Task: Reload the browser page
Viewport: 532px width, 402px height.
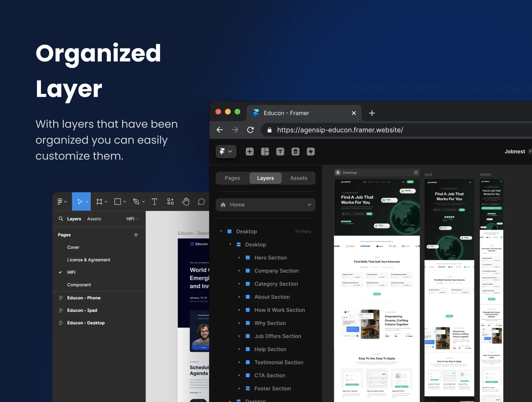Action: (x=250, y=130)
